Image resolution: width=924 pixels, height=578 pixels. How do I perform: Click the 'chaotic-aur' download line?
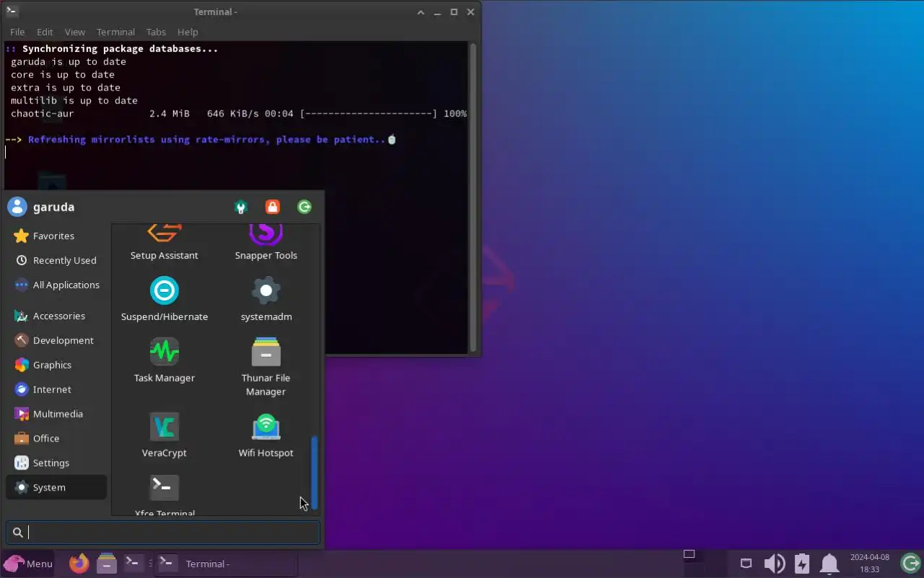point(238,113)
